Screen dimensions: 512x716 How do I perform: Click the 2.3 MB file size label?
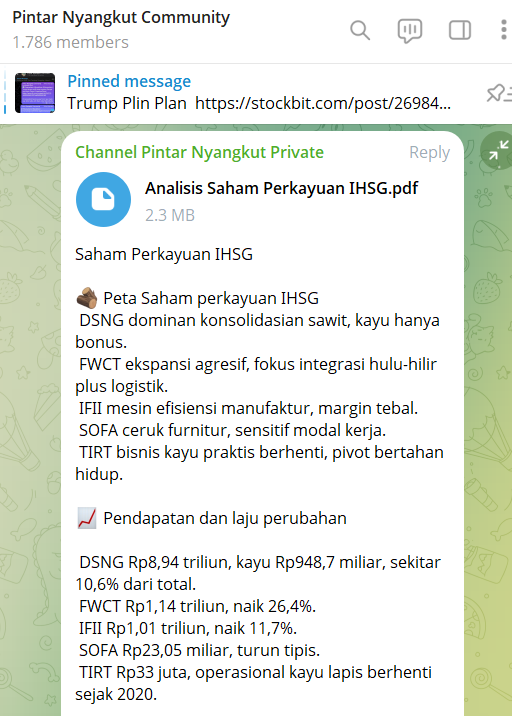click(x=170, y=215)
